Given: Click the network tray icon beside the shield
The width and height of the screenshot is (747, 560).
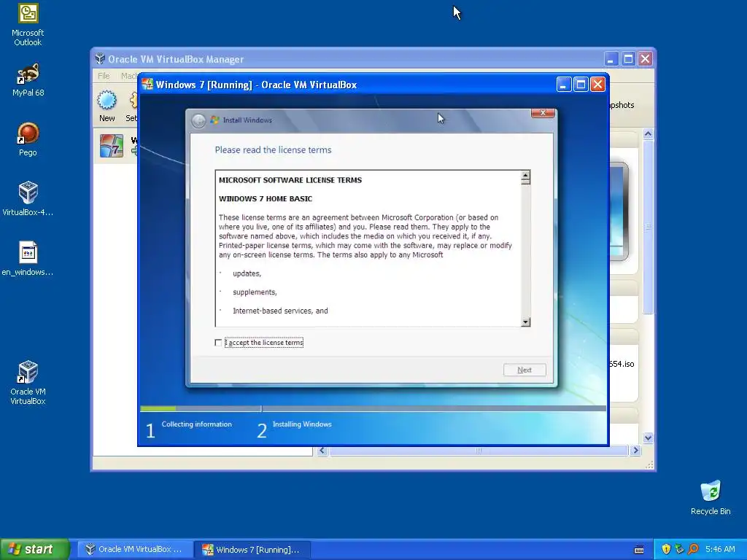Looking at the screenshot, I should (x=679, y=549).
